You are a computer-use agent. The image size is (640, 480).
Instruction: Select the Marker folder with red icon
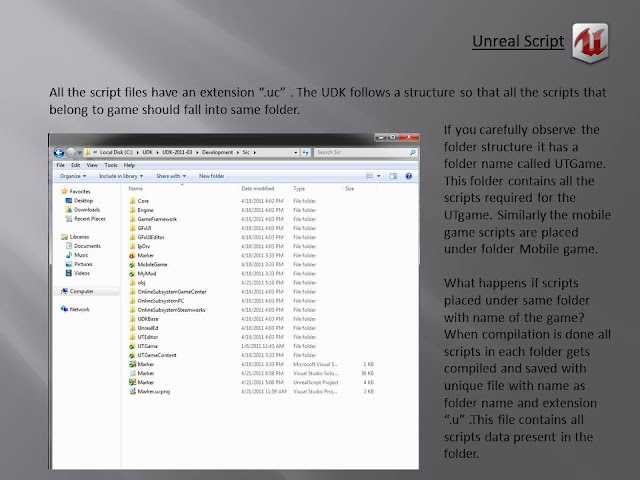point(132,255)
